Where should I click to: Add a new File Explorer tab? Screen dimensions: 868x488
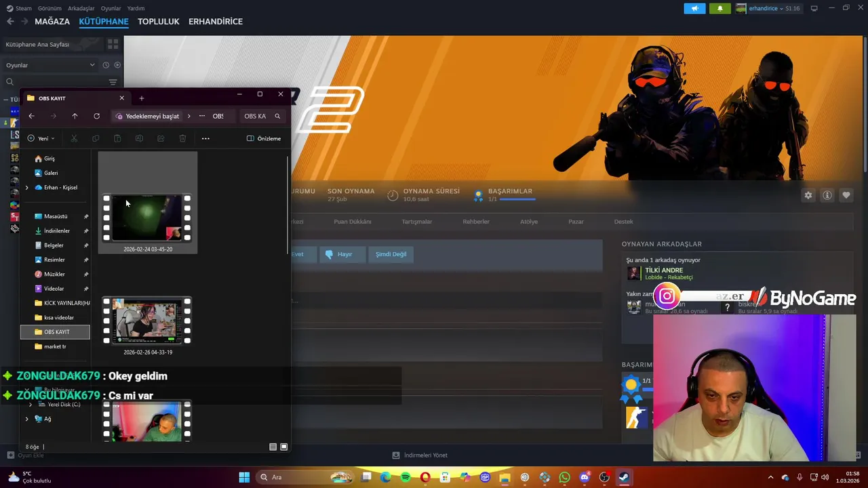click(x=141, y=98)
